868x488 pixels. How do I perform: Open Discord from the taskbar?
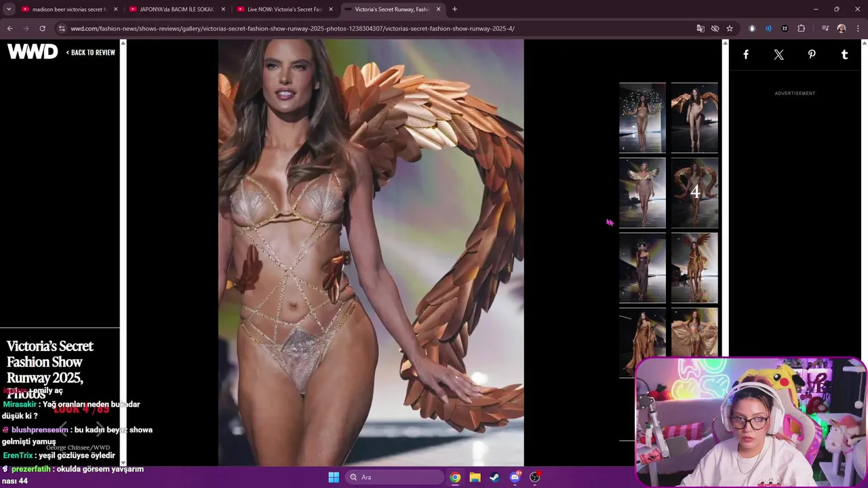click(515, 477)
